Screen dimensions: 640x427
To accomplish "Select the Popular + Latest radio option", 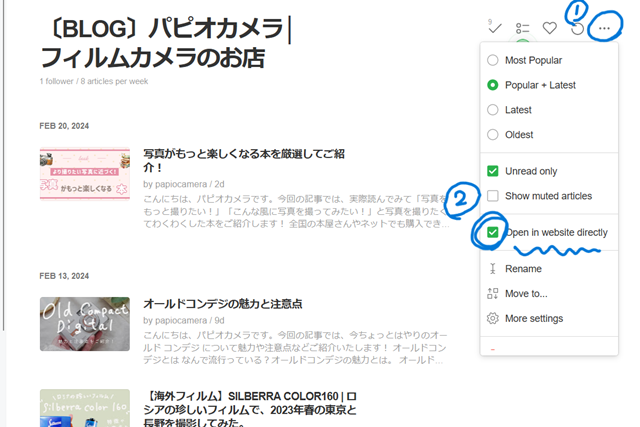I will pos(493,85).
